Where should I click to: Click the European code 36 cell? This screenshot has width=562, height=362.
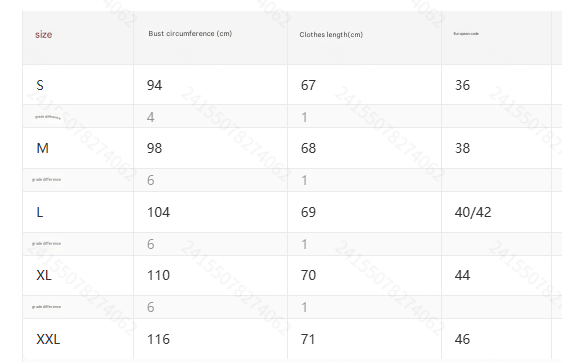point(462,85)
